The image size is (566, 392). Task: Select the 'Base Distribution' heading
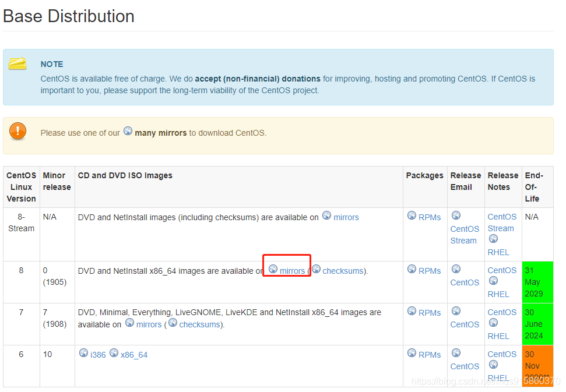(69, 16)
